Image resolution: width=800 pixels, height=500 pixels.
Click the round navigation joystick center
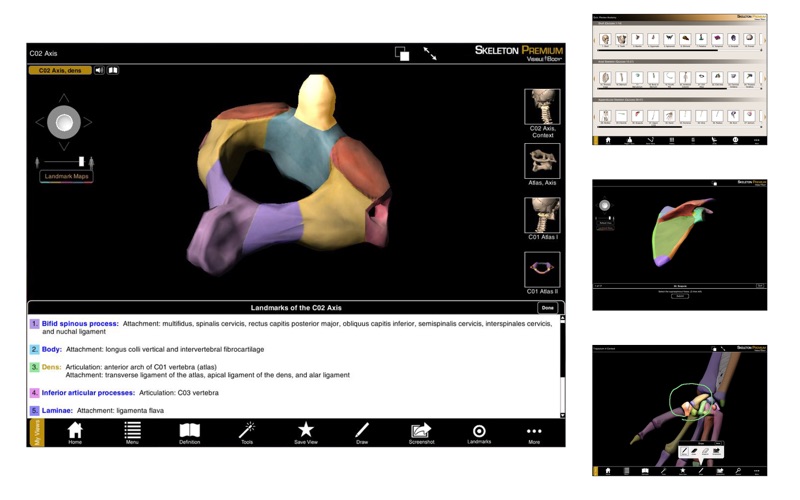click(64, 122)
